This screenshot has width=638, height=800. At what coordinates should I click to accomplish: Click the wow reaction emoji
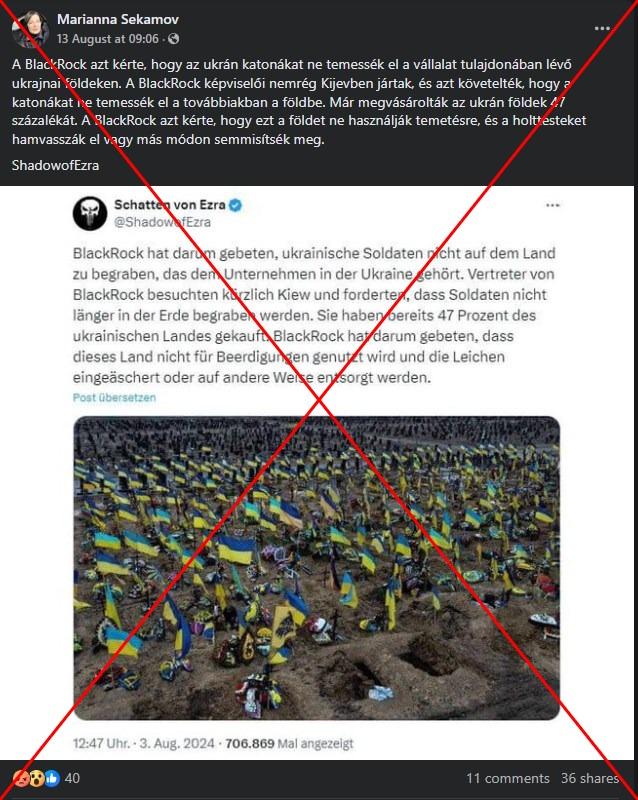[x=36, y=778]
